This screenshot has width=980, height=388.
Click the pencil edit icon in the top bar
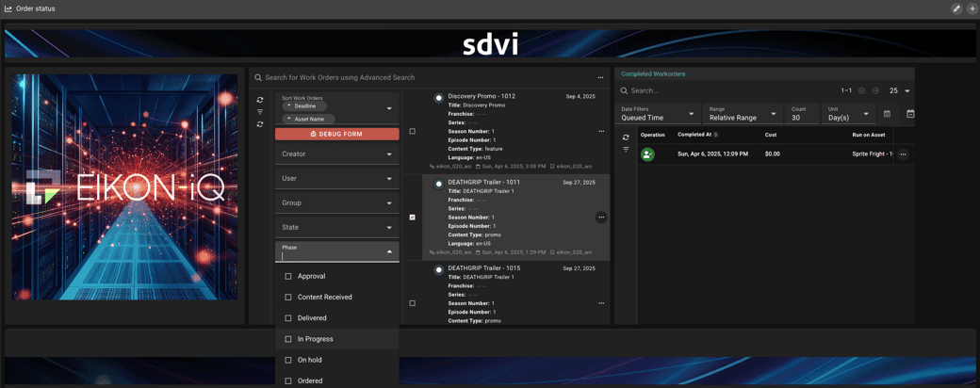pos(955,8)
